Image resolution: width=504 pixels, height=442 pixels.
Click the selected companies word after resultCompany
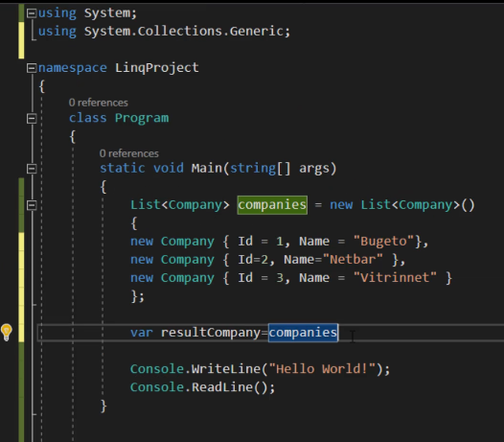pyautogui.click(x=303, y=333)
